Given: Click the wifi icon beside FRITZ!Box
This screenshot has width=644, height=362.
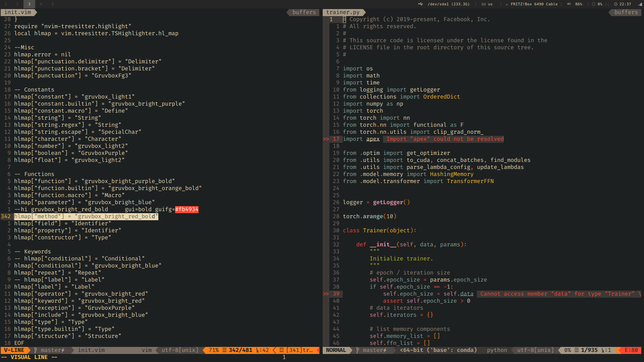Looking at the screenshot, I should tap(506, 4).
